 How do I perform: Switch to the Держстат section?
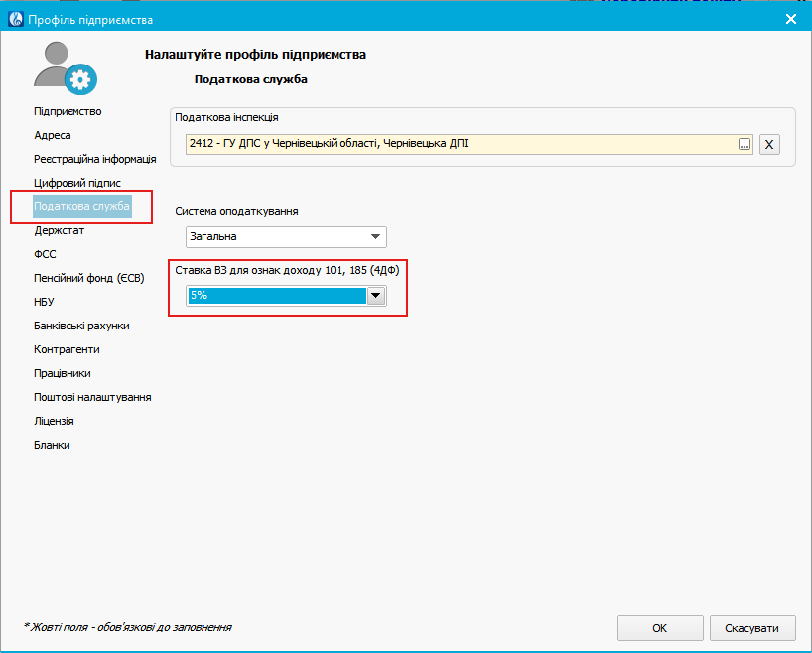point(60,230)
